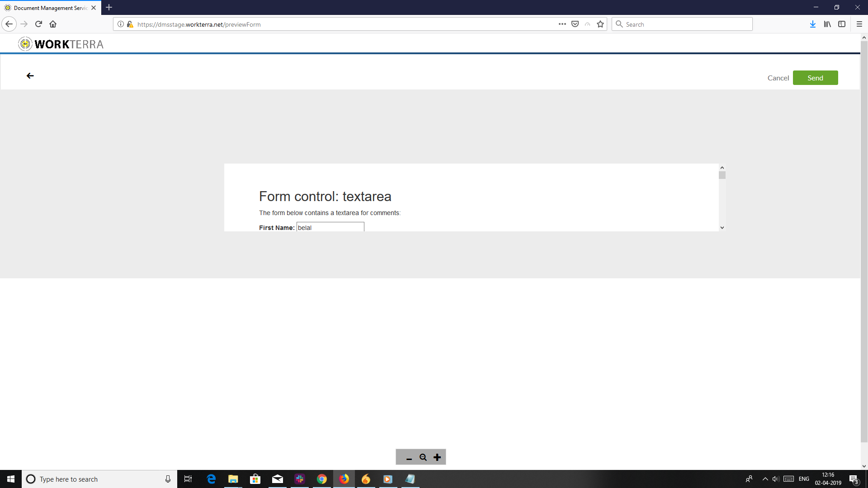Click the 'Form control: textarea' heading

click(325, 197)
